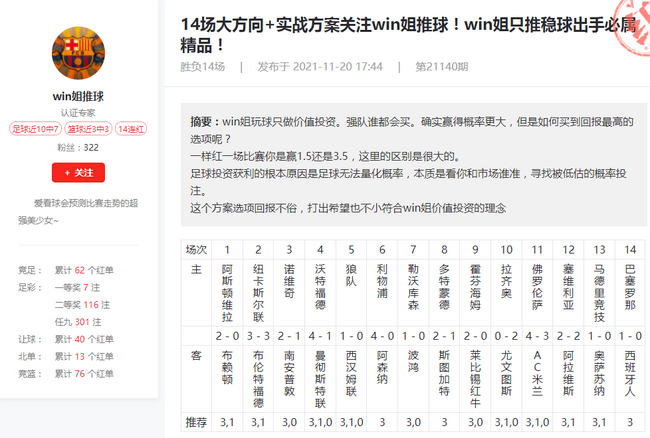Click the red 关注 follow button
Screen dimensions: 650x438
click(x=78, y=172)
